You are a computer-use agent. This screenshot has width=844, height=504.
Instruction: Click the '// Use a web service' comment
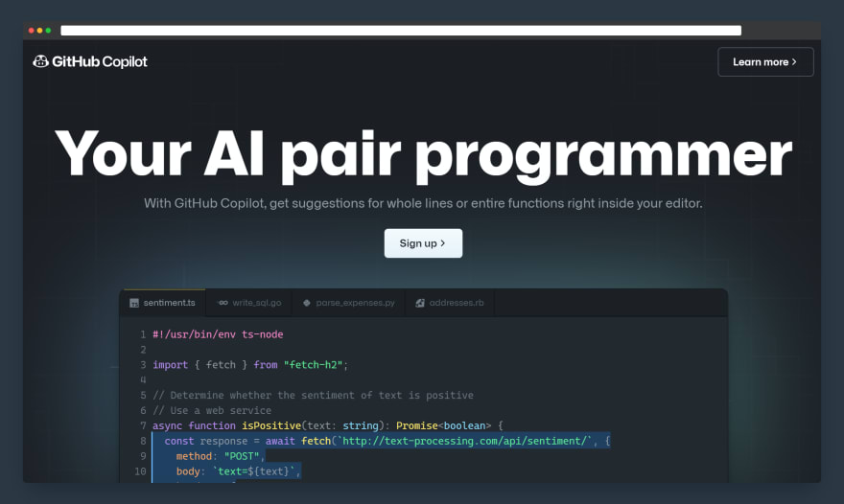pos(212,410)
